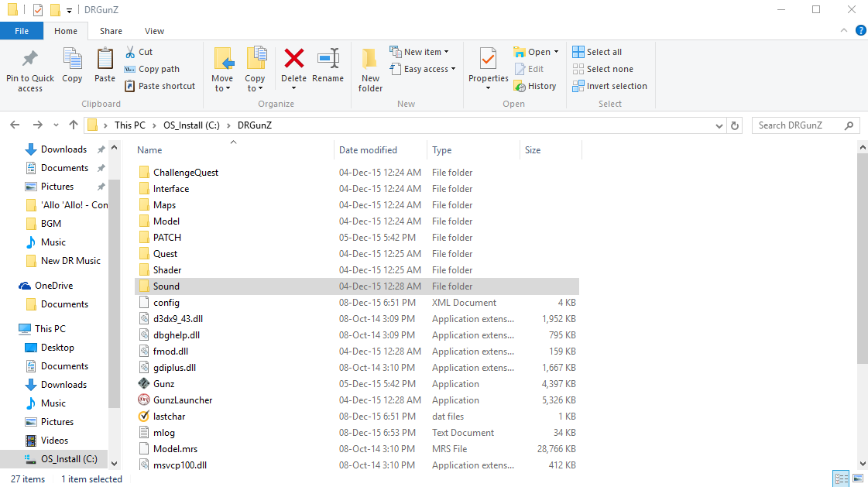This screenshot has width=868, height=487.
Task: Open New DR Music in navigation pane
Action: [x=71, y=261]
